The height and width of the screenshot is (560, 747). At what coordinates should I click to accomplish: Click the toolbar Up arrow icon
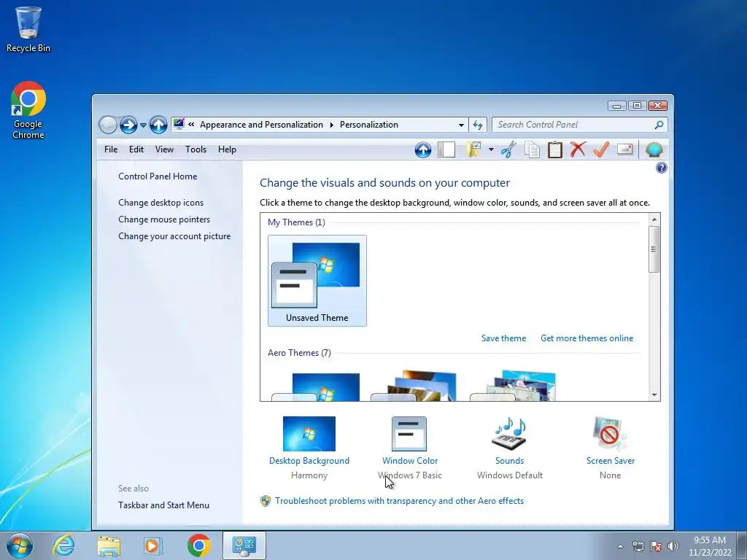click(422, 150)
